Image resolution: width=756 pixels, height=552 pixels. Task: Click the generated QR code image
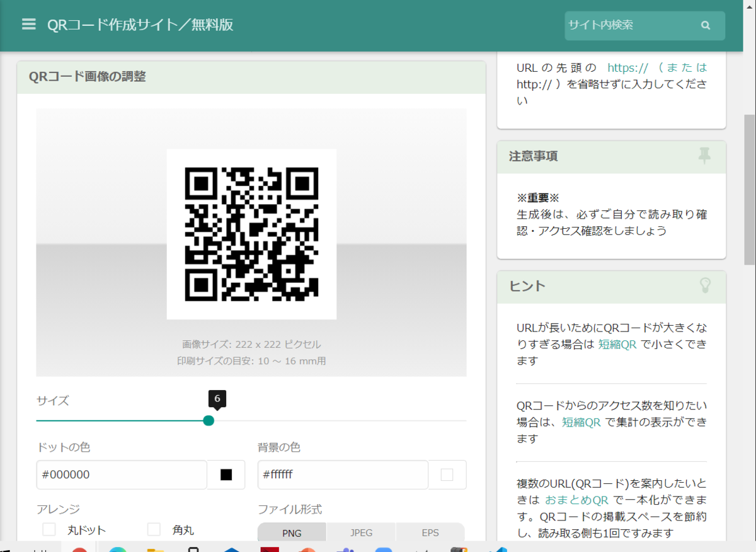coord(251,234)
